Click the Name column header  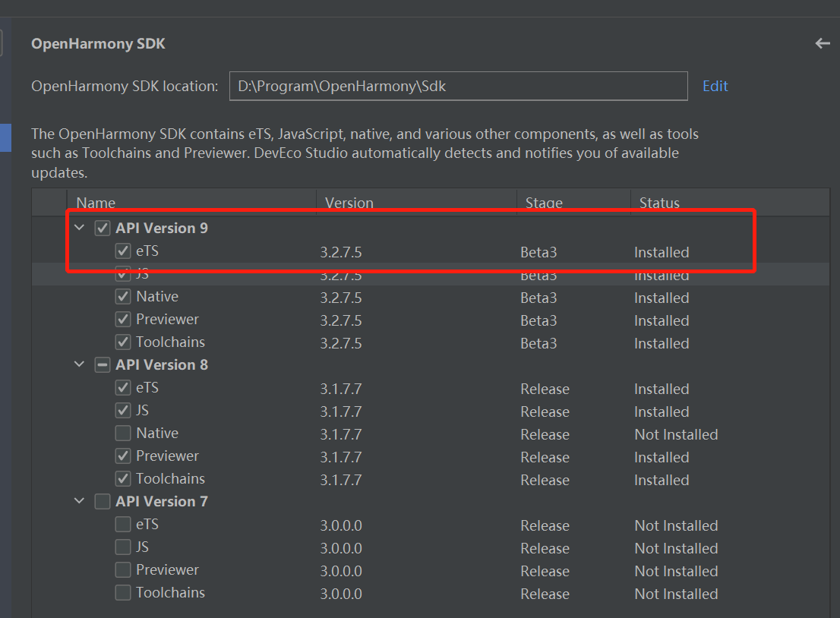(191, 203)
